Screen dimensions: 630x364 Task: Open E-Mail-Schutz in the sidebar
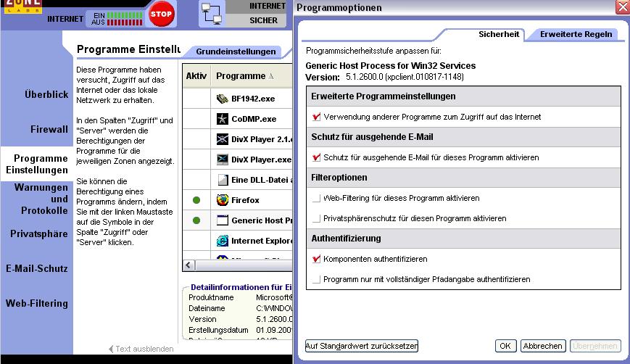coord(36,268)
